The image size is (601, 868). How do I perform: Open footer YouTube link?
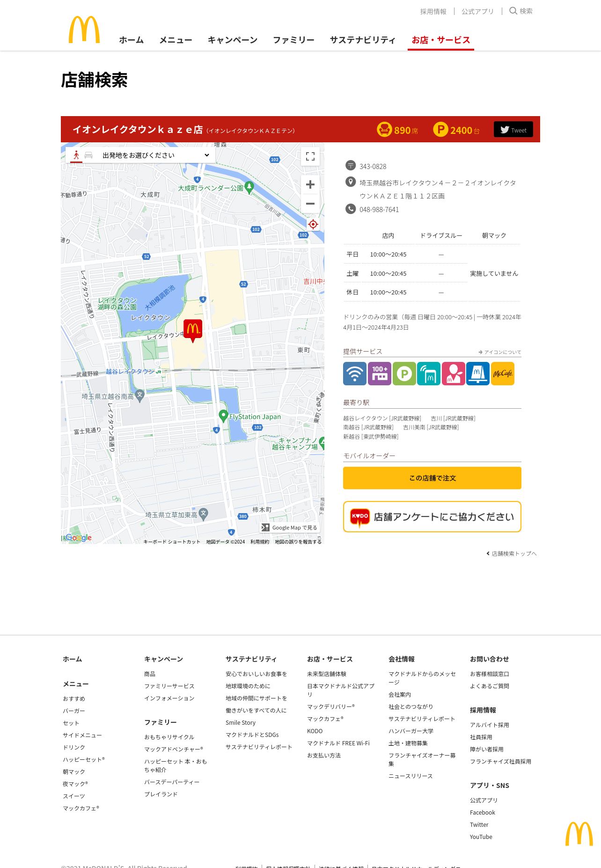pyautogui.click(x=481, y=837)
